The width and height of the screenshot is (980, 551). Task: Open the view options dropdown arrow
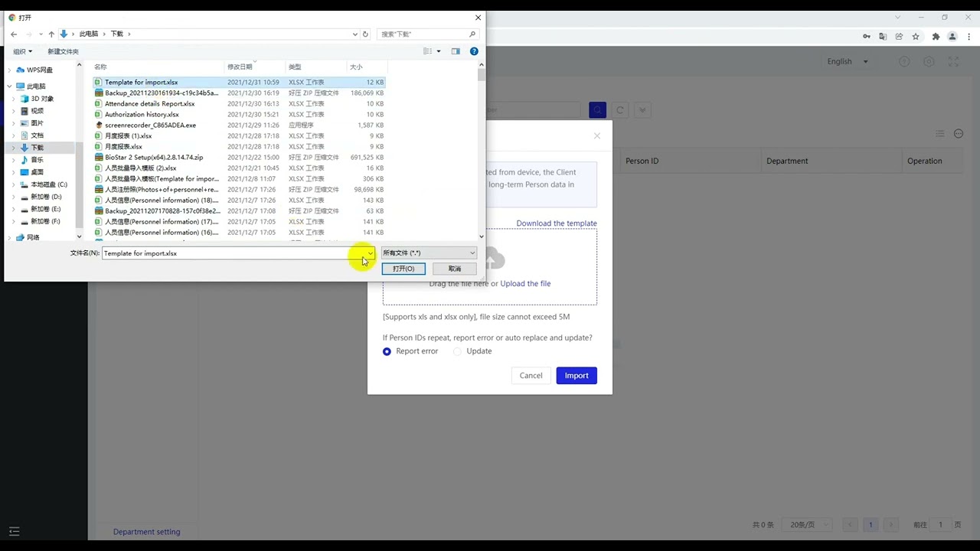[x=439, y=51]
